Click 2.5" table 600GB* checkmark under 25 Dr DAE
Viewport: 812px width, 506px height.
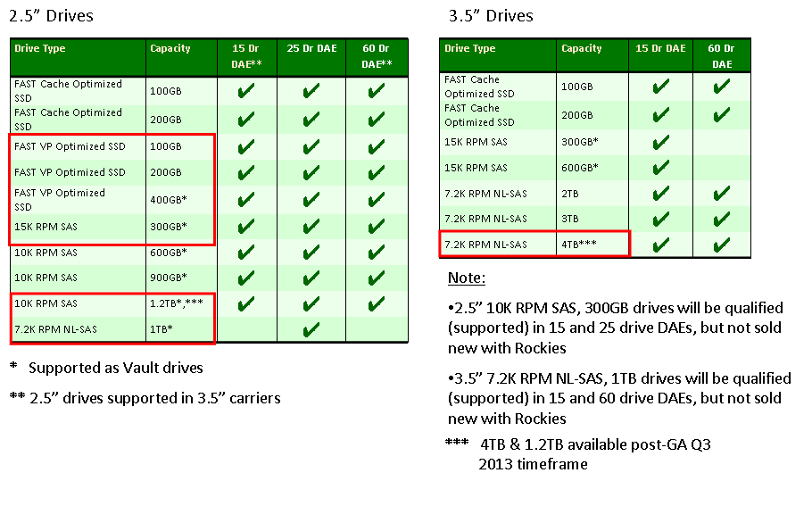311,253
